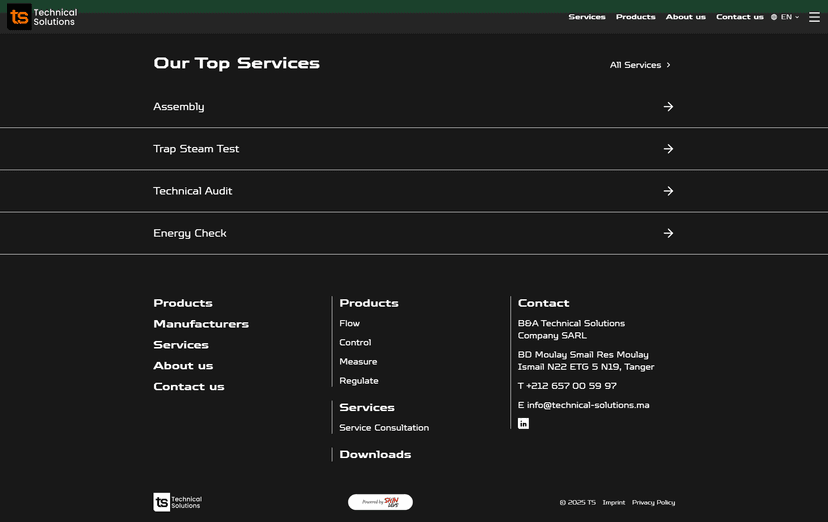828x522 pixels.
Task: Click the arrow icon beside Trap Steam Test
Action: (668, 149)
